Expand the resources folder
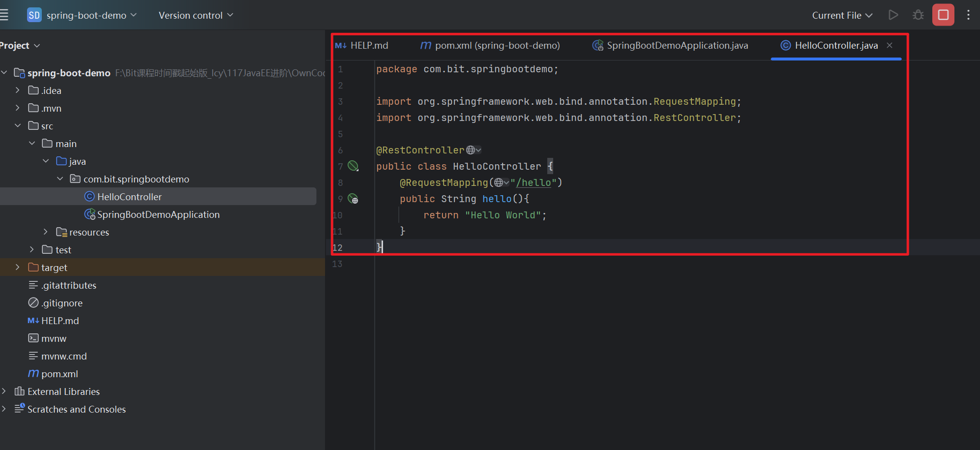Screen dimensions: 980x450 [x=46, y=232]
